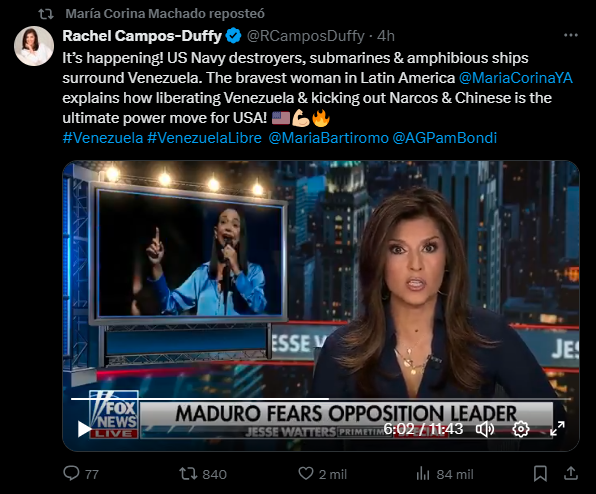Click the Rachel Campos-Duffy display name
Image resolution: width=596 pixels, height=494 pixels.
pos(142,36)
